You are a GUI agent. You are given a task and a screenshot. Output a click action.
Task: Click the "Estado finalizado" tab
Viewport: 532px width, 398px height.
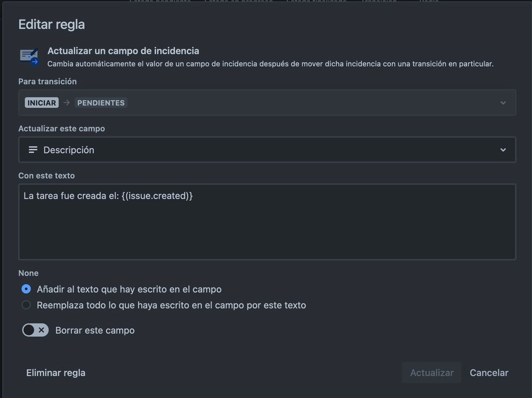(317, 2)
